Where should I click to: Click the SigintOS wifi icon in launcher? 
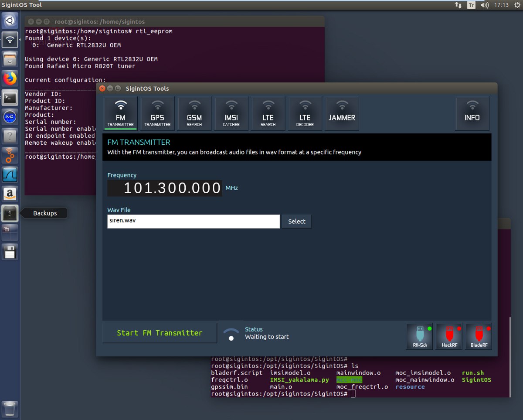coord(10,40)
